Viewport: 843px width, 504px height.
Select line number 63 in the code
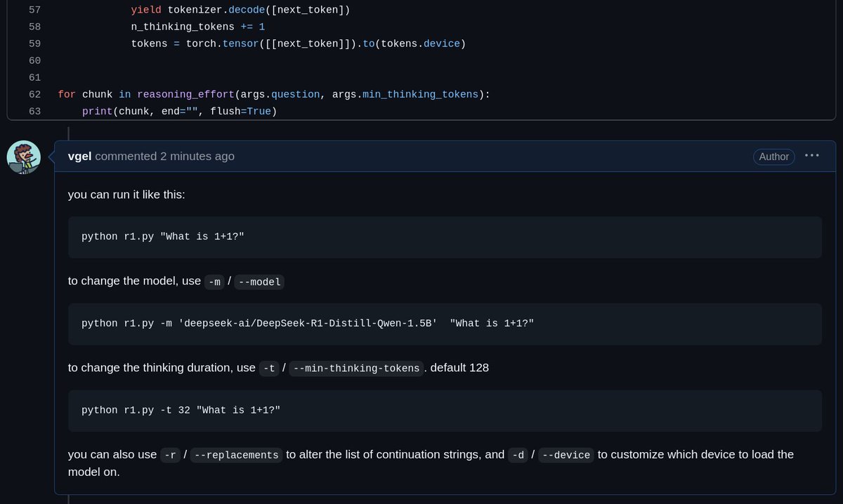[34, 111]
